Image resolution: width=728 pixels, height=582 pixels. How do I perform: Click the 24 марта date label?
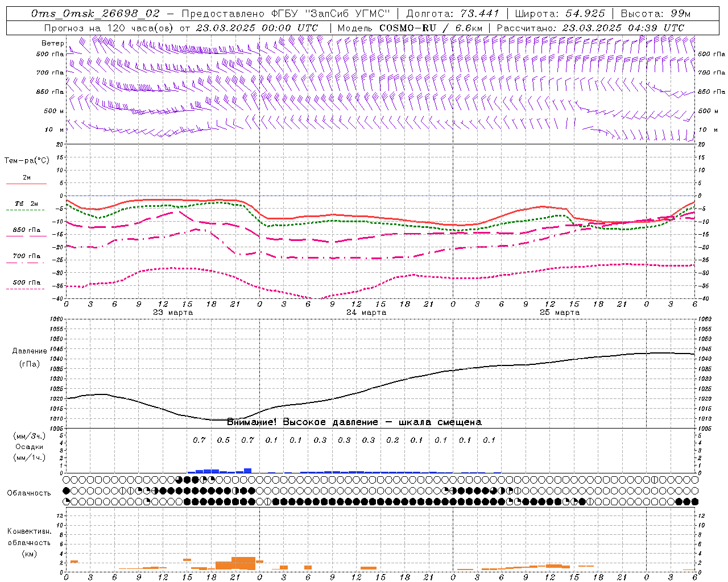(366, 313)
